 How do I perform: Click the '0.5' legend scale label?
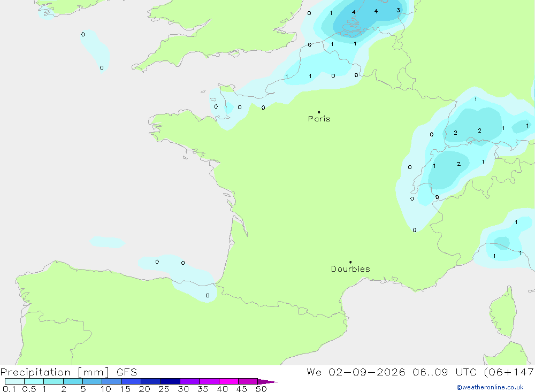point(29,389)
